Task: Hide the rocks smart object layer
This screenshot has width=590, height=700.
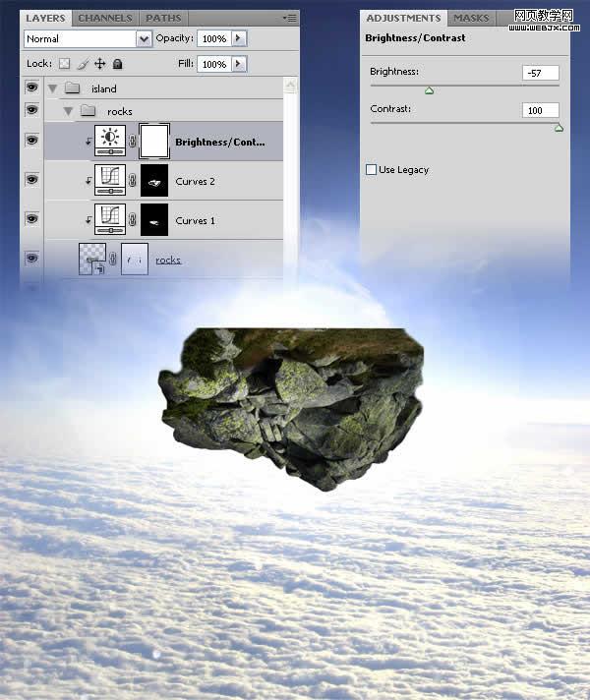Action: [31, 258]
